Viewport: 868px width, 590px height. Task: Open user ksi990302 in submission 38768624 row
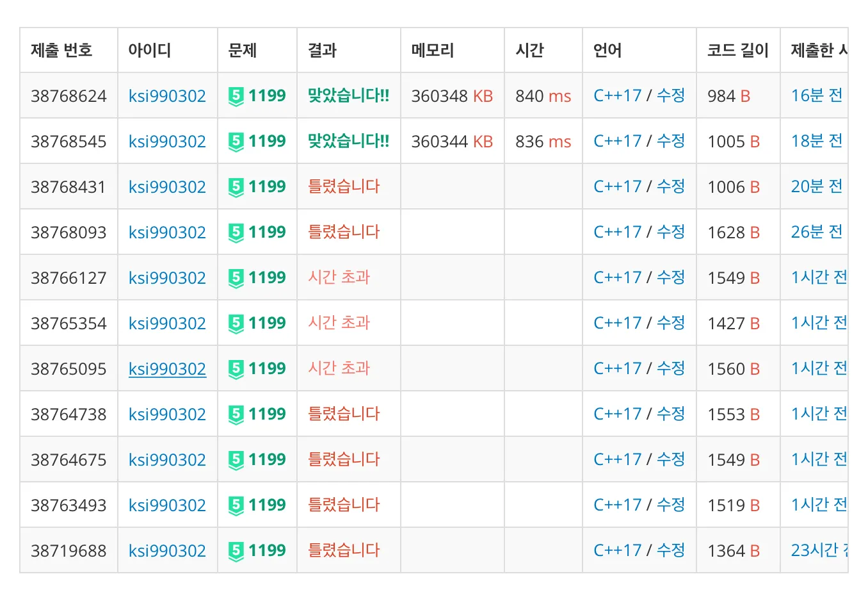tap(167, 96)
